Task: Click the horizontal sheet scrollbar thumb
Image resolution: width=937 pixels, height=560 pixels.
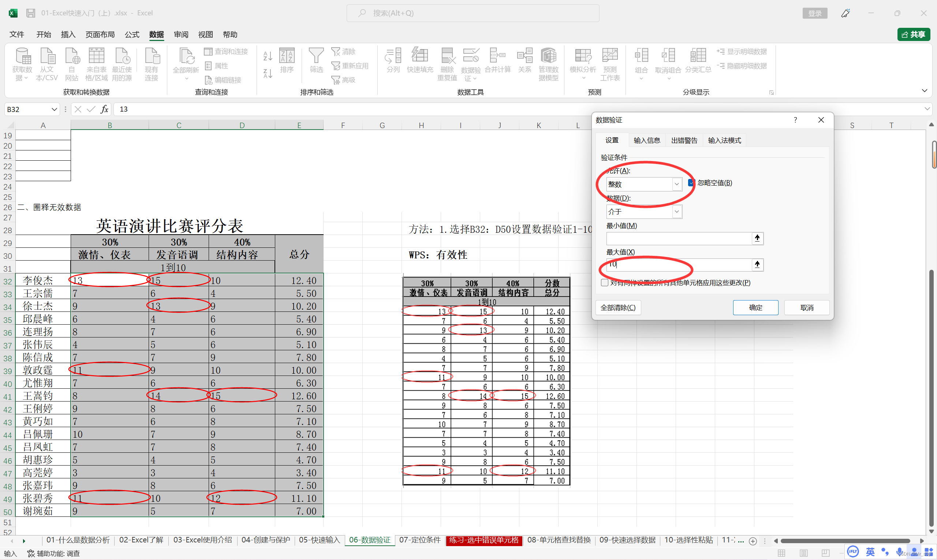Action: 845,541
